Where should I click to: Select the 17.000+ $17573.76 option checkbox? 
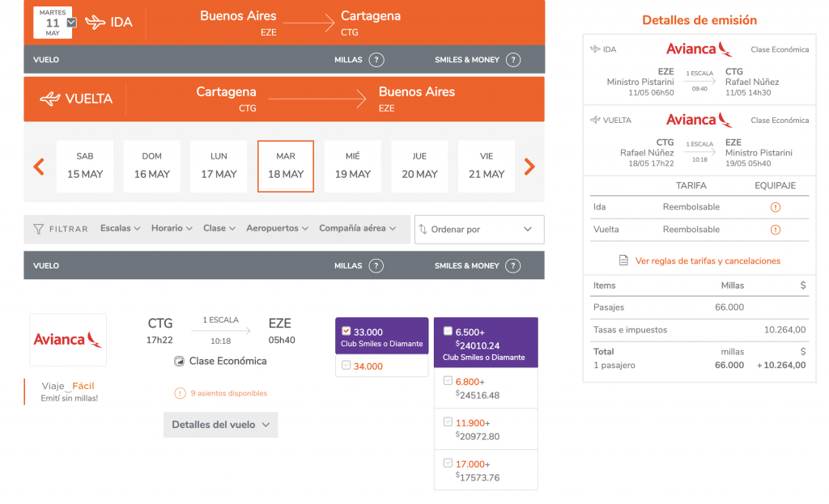(448, 464)
